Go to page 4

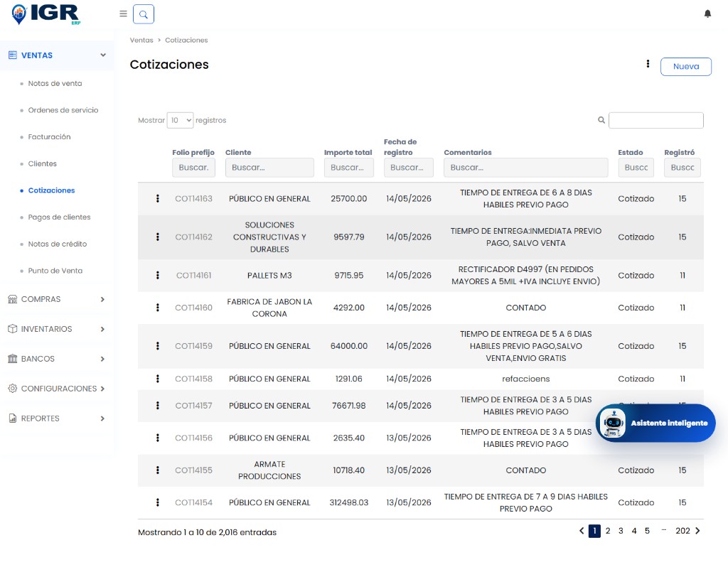[633, 531]
